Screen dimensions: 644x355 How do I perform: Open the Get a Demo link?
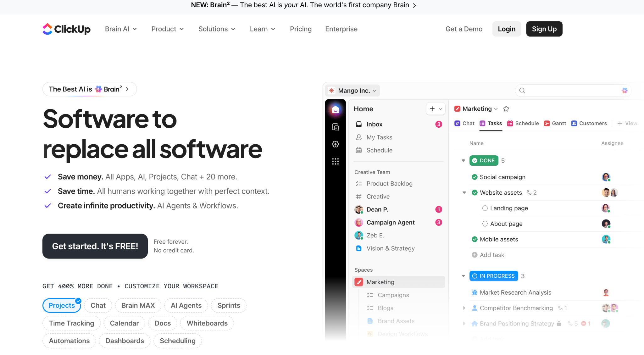pos(464,29)
